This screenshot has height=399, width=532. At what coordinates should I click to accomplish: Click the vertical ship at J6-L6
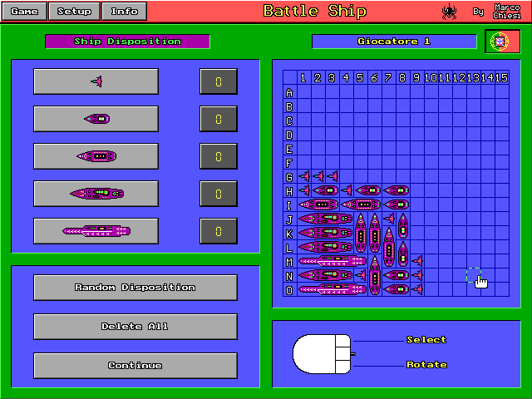375,233
